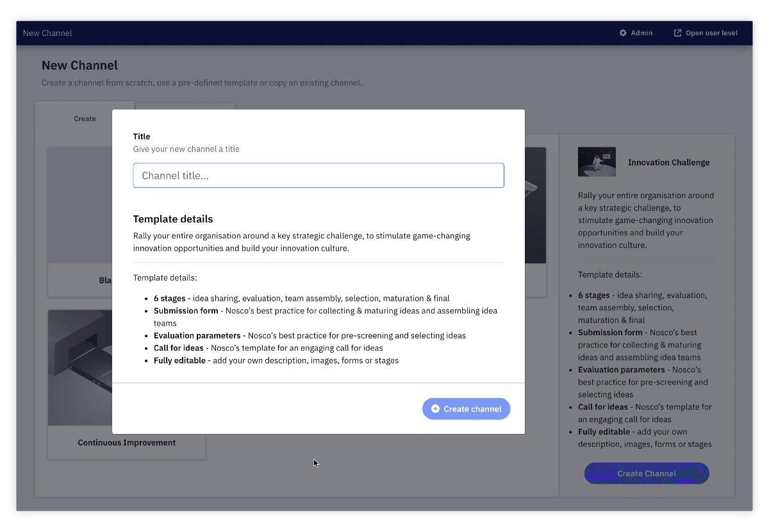This screenshot has width=769, height=532.
Task: Open the Admin link in top bar
Action: pos(641,33)
